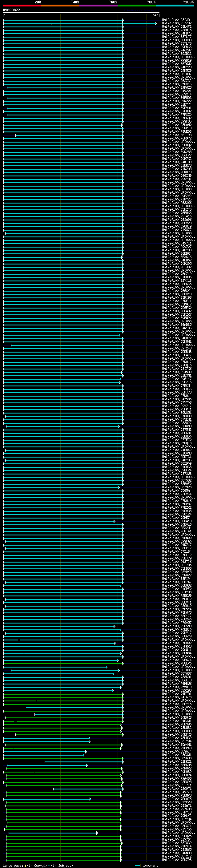The width and height of the screenshot is (197, 868).
Task: Select hit label UniRef100_B8LKM8
Action: click(x=177, y=40)
